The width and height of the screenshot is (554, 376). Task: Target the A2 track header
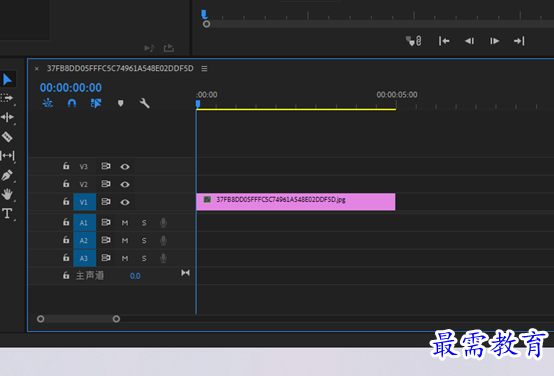(x=84, y=241)
